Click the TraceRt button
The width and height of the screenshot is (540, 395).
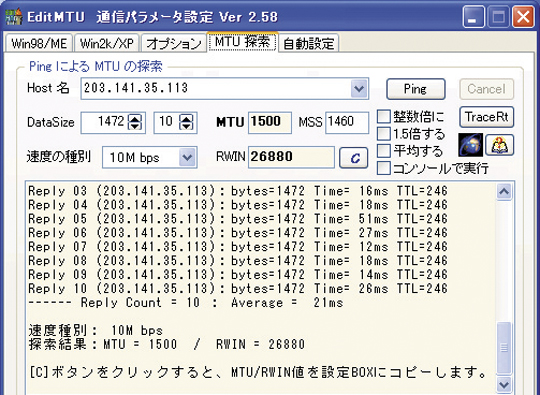tap(487, 117)
